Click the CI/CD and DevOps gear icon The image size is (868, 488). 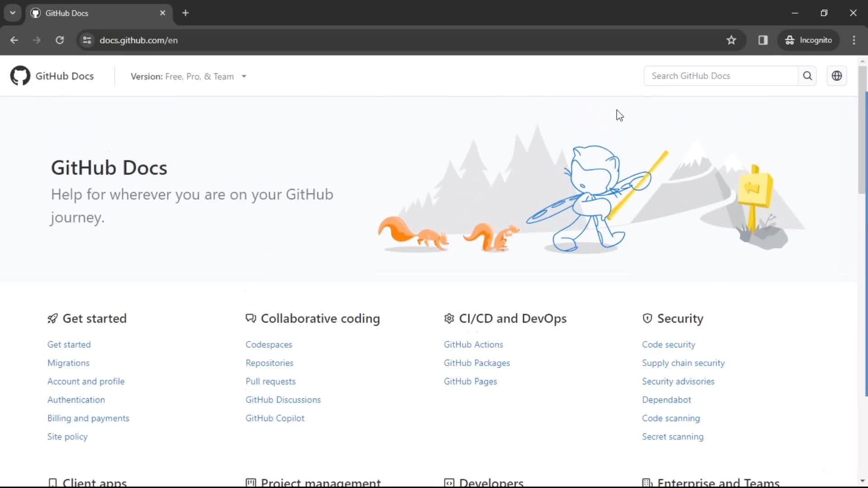pos(449,319)
